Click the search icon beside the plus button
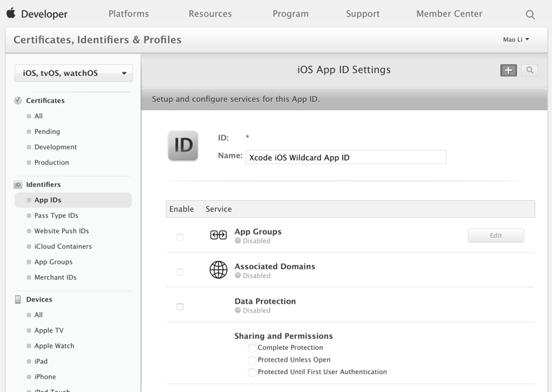The height and width of the screenshot is (392, 552). click(x=529, y=70)
